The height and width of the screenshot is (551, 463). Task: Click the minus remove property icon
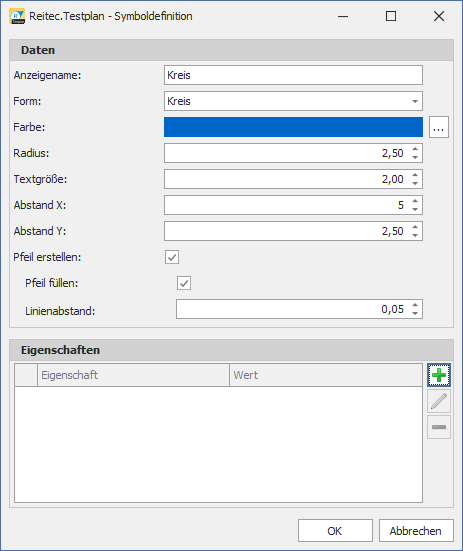[x=439, y=427]
